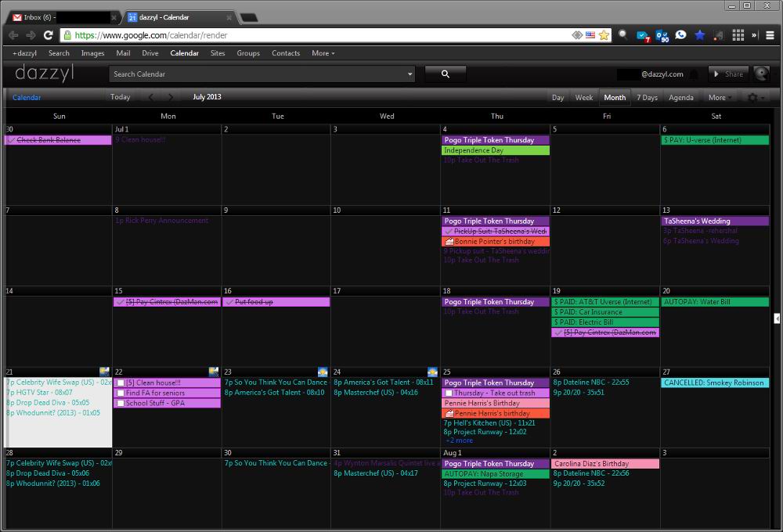Uncheck the 'Pay Cintrex' checkmark on July 19
The height and width of the screenshot is (532, 783).
(558, 332)
